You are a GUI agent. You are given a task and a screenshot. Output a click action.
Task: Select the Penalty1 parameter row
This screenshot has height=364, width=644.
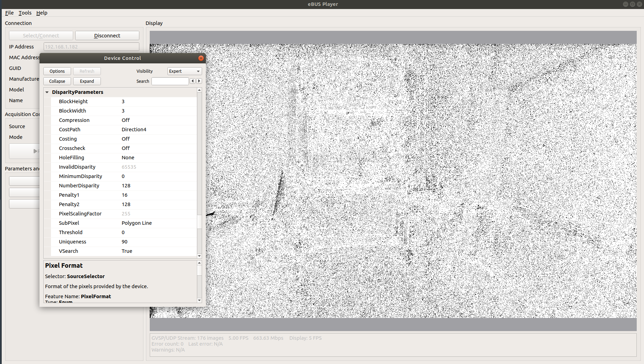(x=120, y=195)
